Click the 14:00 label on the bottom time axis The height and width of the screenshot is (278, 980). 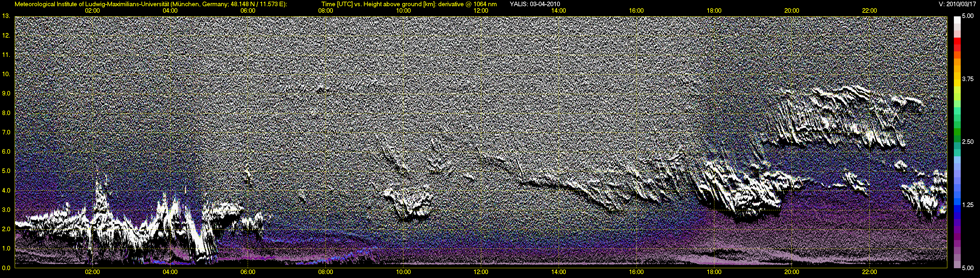559,272
